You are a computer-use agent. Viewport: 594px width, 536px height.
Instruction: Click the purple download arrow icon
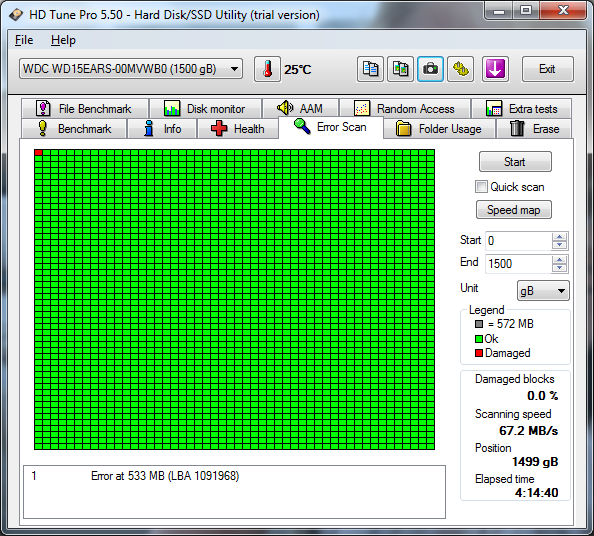point(495,69)
